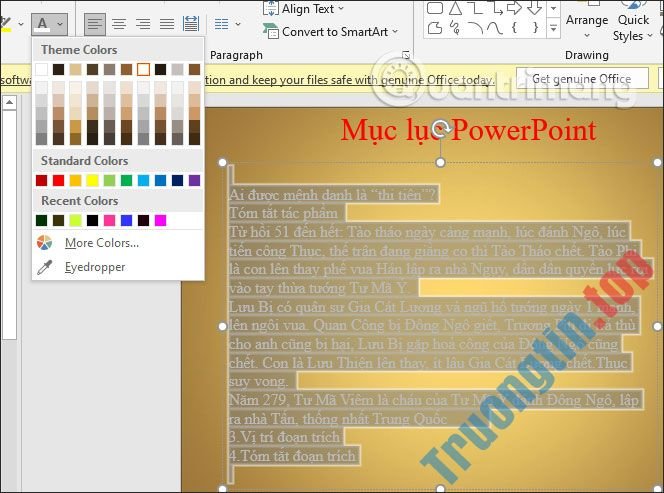Click the Font Color button
The image size is (664, 493).
(x=42, y=25)
